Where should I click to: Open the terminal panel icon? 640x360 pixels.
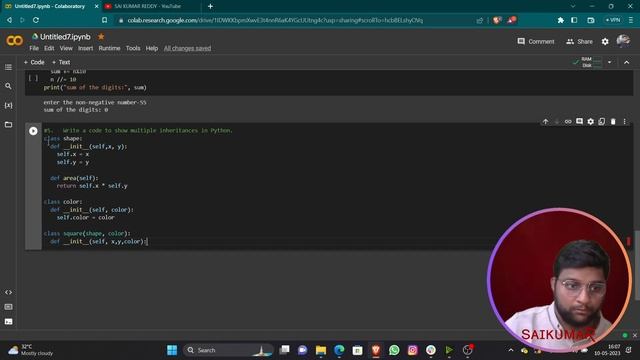coord(8,322)
